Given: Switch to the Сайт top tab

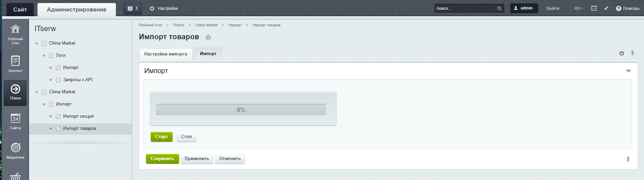Looking at the screenshot, I should (x=20, y=9).
